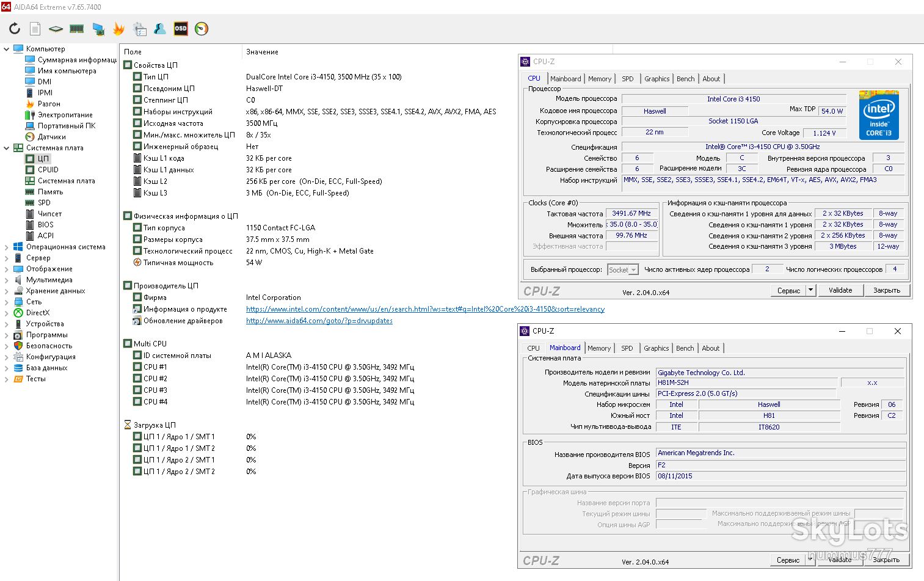Open the Report document icon in toolbar

[x=35, y=29]
